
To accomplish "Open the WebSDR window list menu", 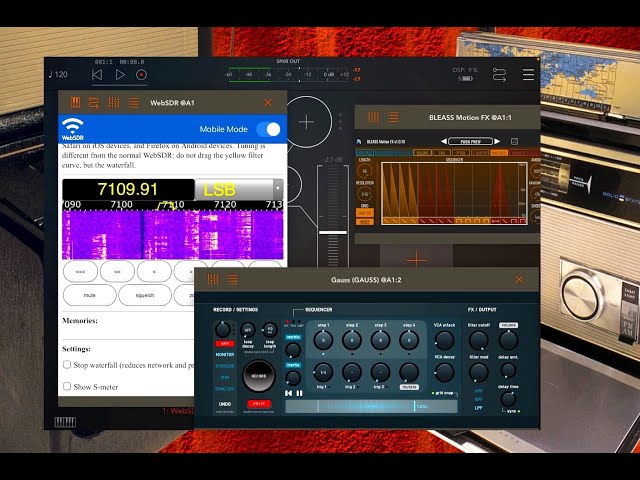I will pos(133,102).
